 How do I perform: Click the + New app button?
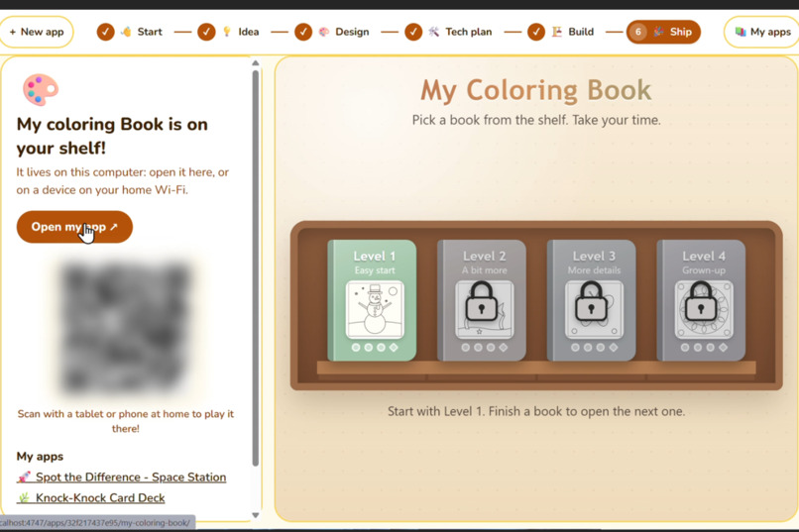click(x=37, y=32)
